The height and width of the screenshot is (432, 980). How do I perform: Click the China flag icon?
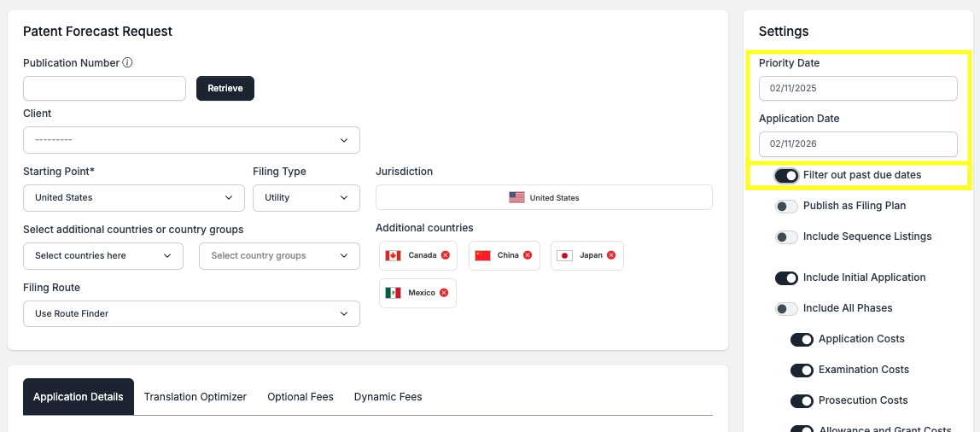coord(482,255)
